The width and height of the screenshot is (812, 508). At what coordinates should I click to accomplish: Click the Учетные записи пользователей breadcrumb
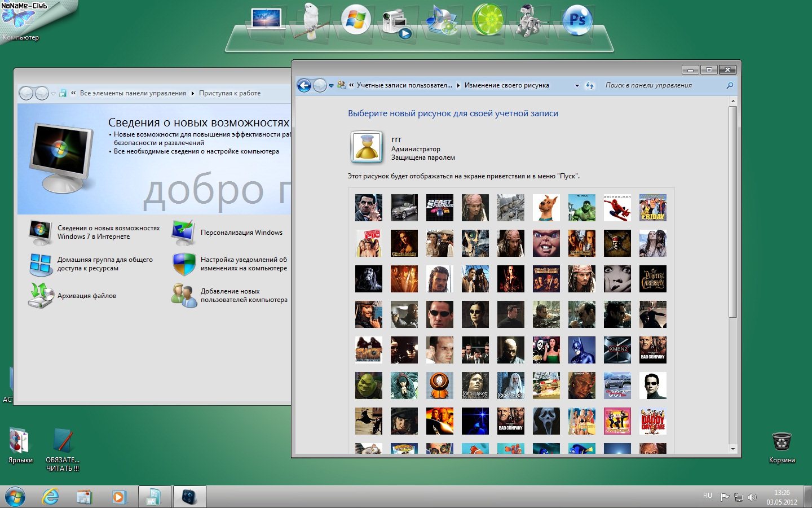404,85
